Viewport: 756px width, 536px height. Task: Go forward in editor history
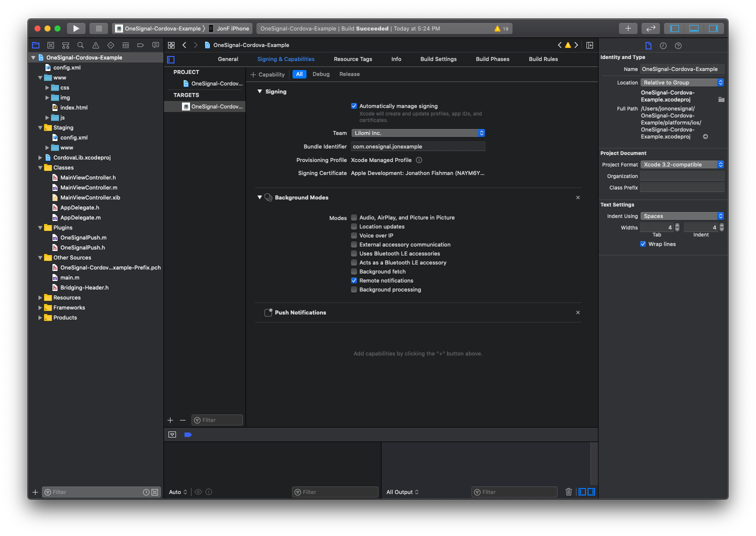(x=195, y=45)
